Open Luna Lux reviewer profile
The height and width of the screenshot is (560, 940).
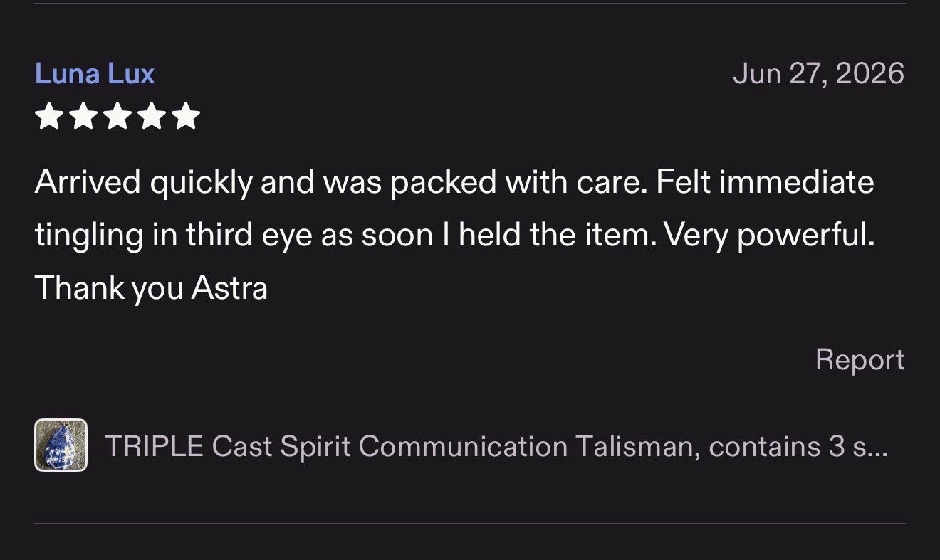pyautogui.click(x=95, y=74)
